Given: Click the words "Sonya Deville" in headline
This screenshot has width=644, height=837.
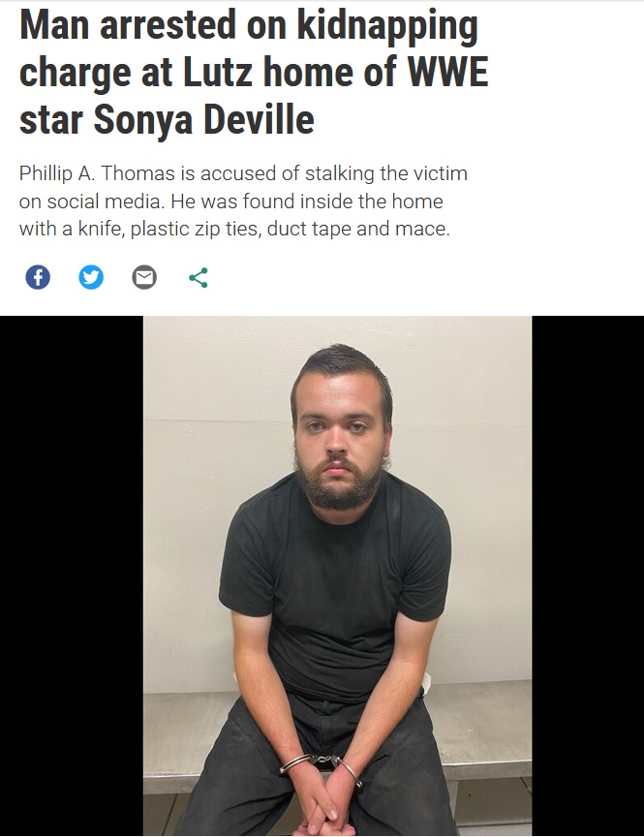Looking at the screenshot, I should coord(203,119).
